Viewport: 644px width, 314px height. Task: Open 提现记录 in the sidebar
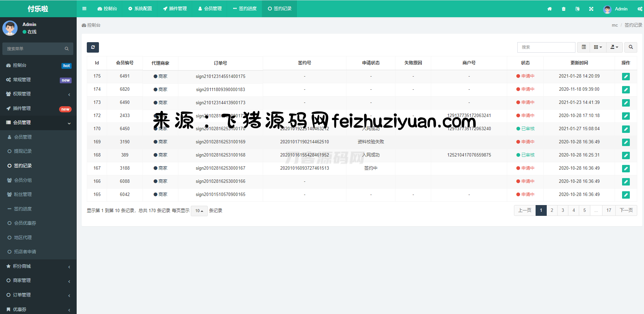pyautogui.click(x=23, y=151)
